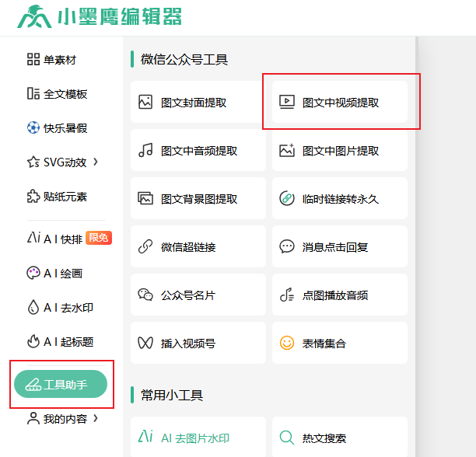
Task: Choose the 插入视频号 tool card
Action: 198,343
